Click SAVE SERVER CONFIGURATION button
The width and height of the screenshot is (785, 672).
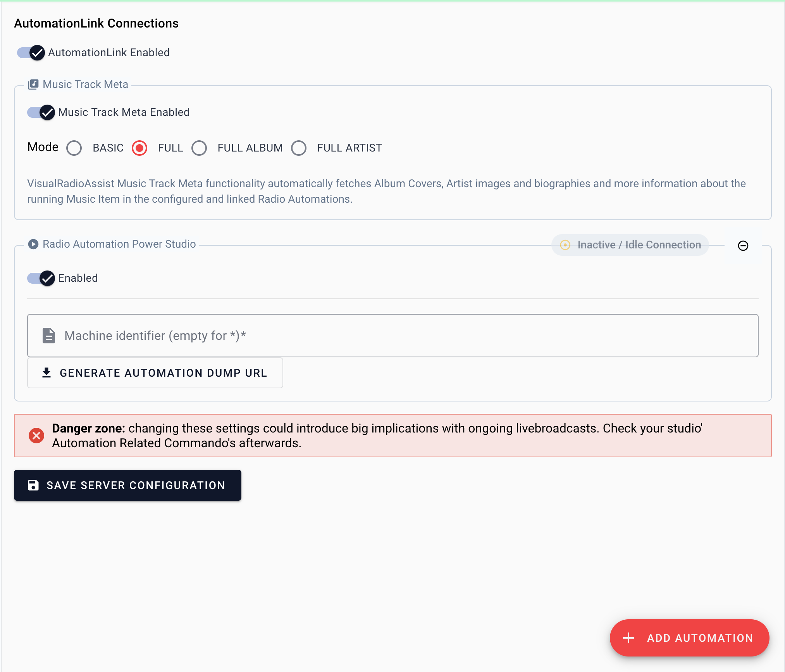(128, 485)
